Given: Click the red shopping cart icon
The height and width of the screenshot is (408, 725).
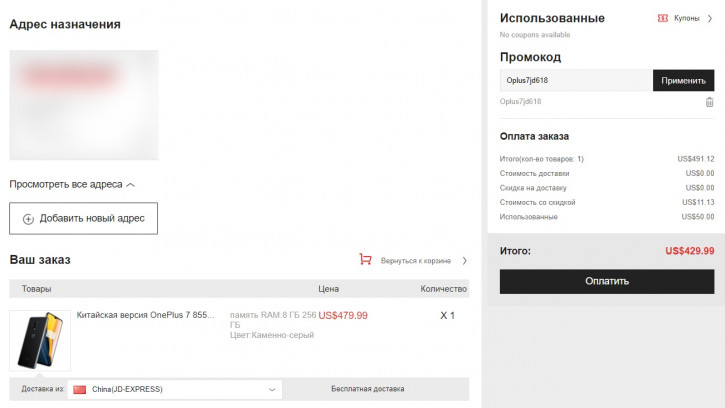Looking at the screenshot, I should [x=365, y=259].
